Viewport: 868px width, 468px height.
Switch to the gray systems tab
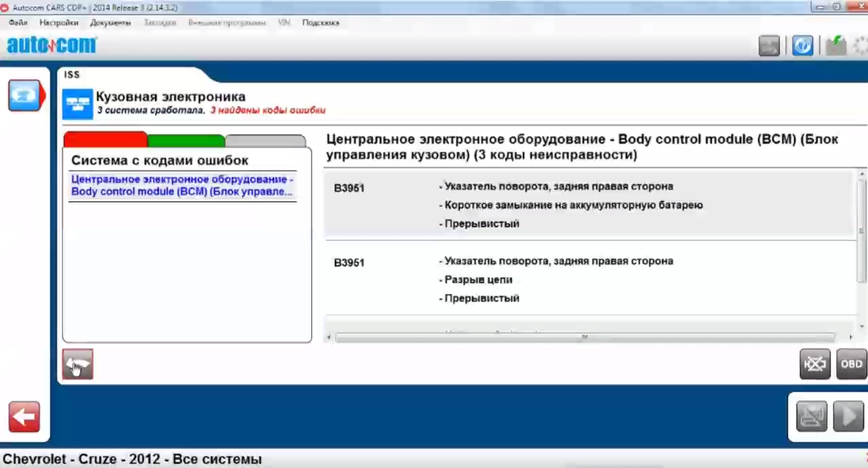click(x=266, y=141)
